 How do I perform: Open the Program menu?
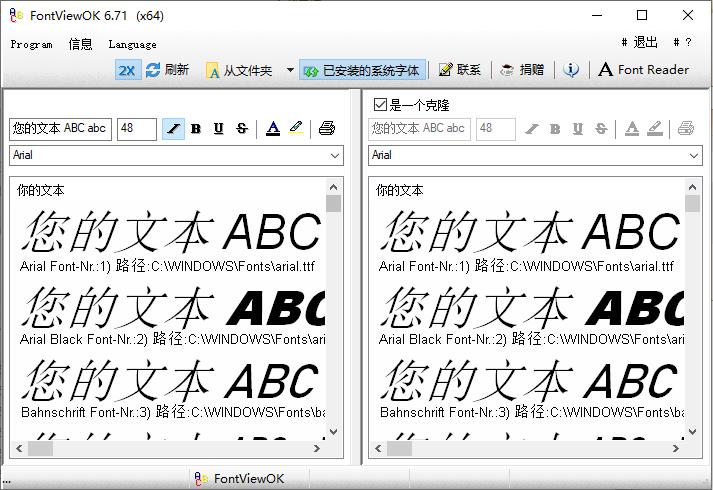click(x=31, y=44)
